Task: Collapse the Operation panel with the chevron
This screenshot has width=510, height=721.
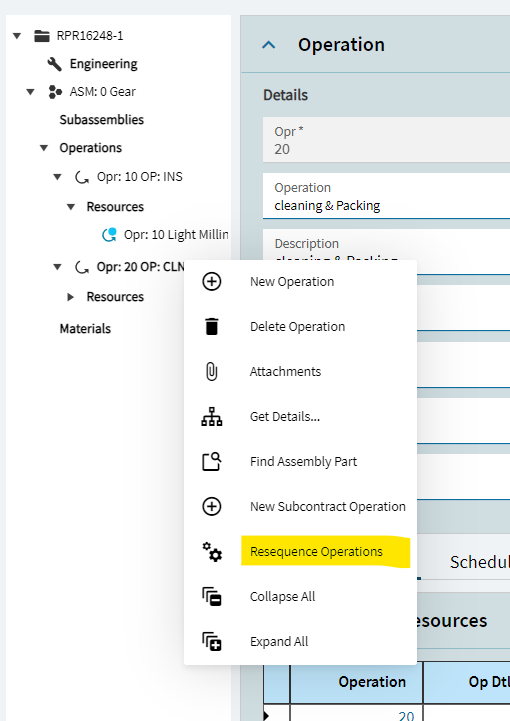Action: point(269,45)
